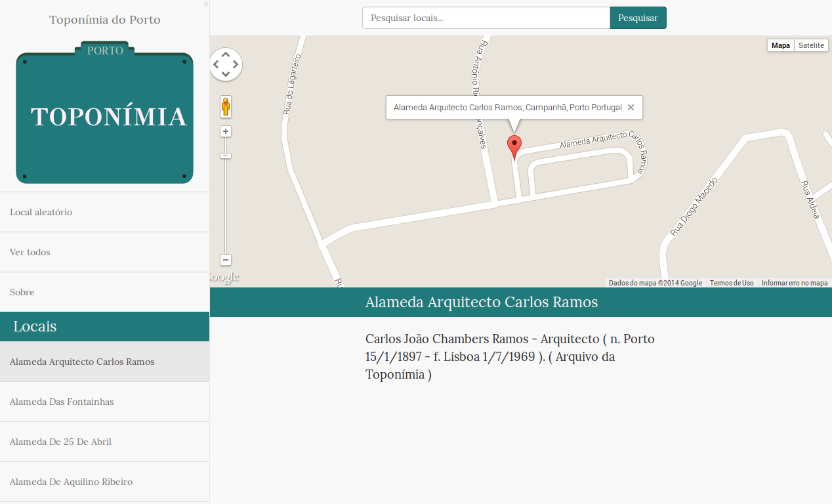Click the Street View pegman icon
The image size is (832, 504).
coord(226,106)
